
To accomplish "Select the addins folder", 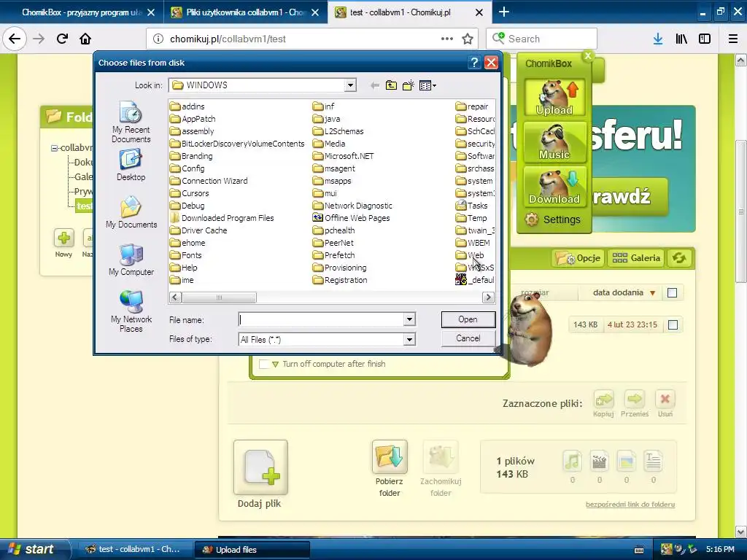I will (187, 106).
